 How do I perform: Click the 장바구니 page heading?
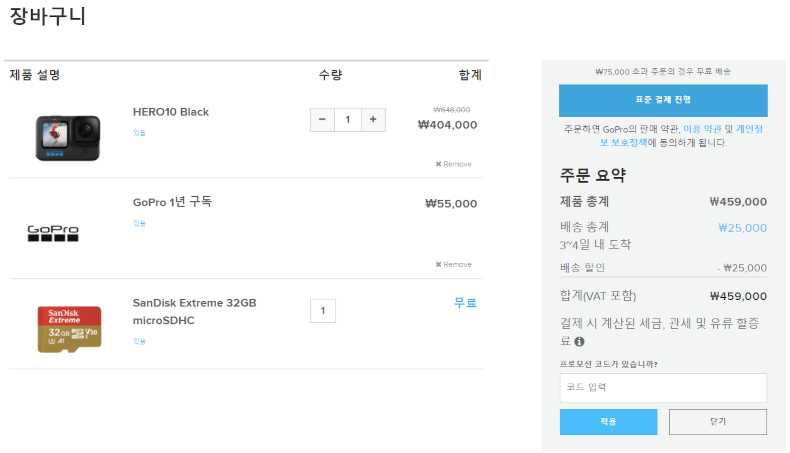coord(47,16)
